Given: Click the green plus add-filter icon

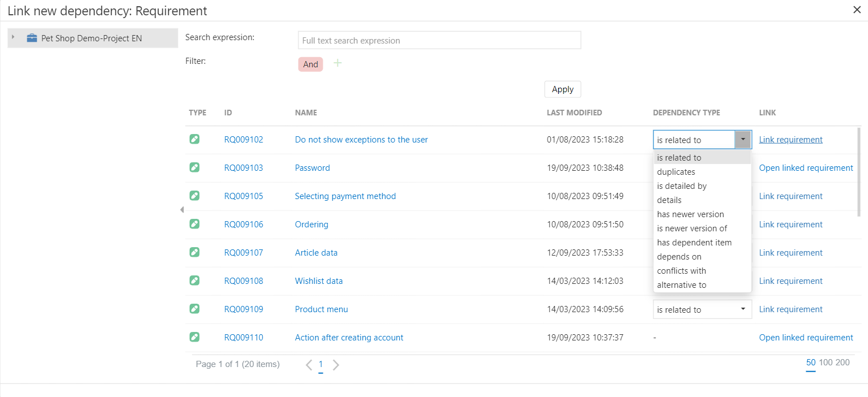Looking at the screenshot, I should tap(337, 63).
